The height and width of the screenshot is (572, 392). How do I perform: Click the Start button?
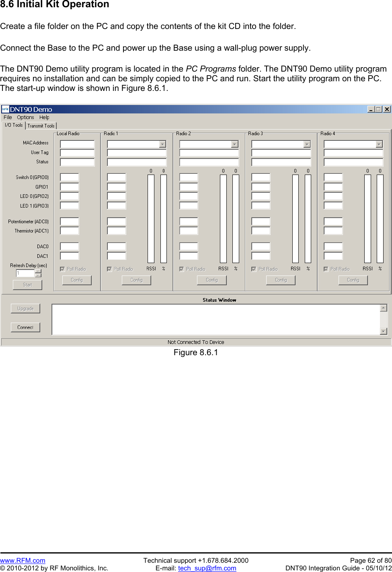(x=27, y=285)
